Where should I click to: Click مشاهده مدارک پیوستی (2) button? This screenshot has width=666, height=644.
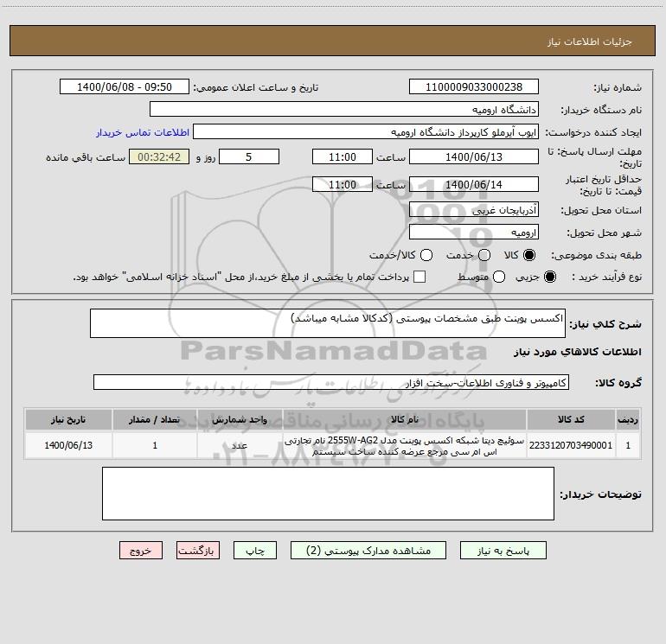coord(368,550)
